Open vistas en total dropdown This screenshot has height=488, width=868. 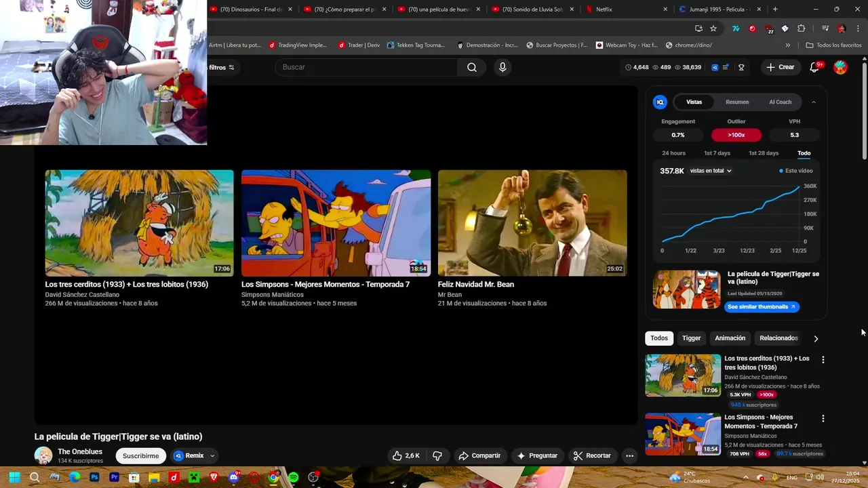point(711,171)
